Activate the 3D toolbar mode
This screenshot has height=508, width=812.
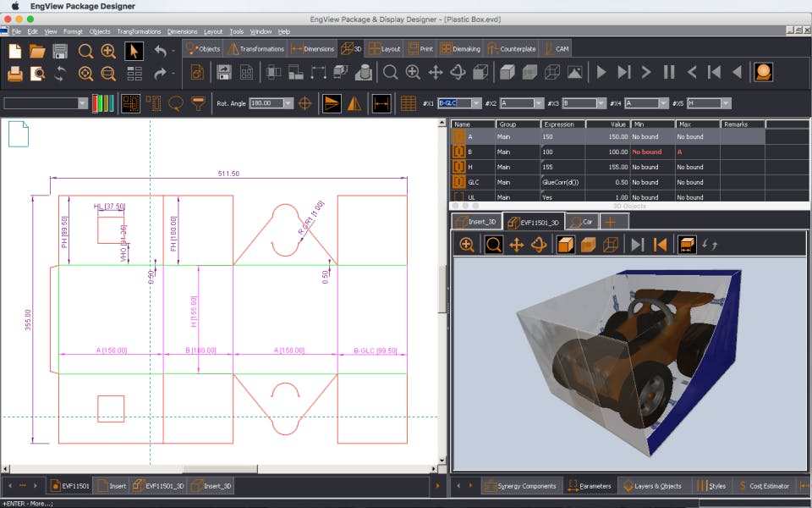[x=350, y=48]
